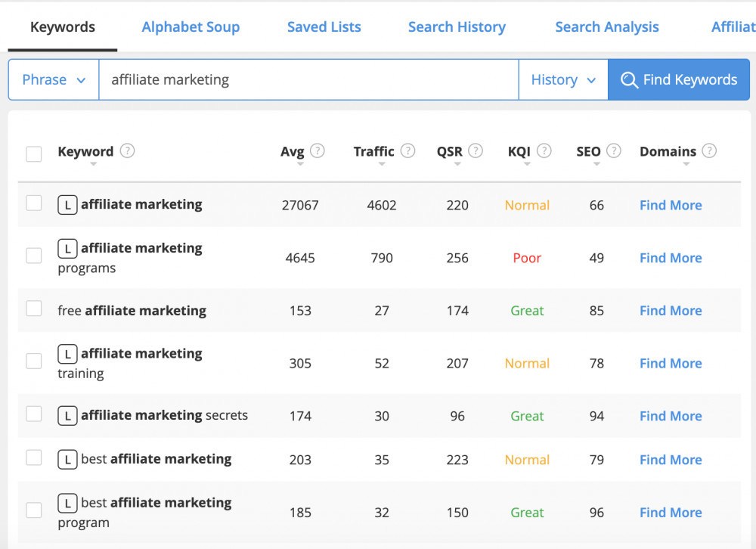The height and width of the screenshot is (549, 756).
Task: Click Find More for affiliate marketing programs
Action: (x=671, y=258)
